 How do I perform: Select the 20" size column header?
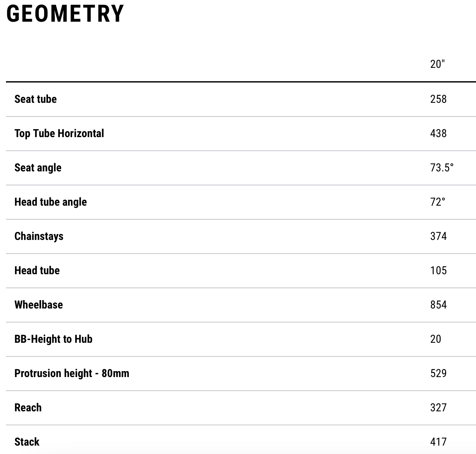437,64
